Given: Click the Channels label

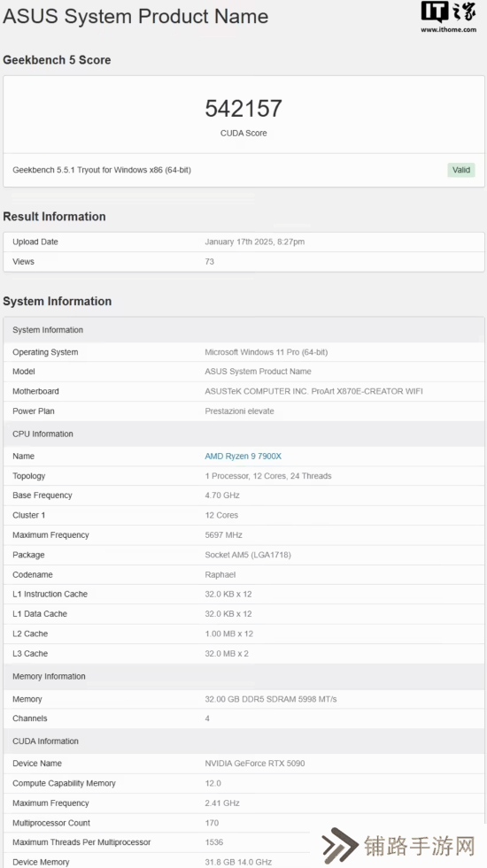Looking at the screenshot, I should point(30,718).
